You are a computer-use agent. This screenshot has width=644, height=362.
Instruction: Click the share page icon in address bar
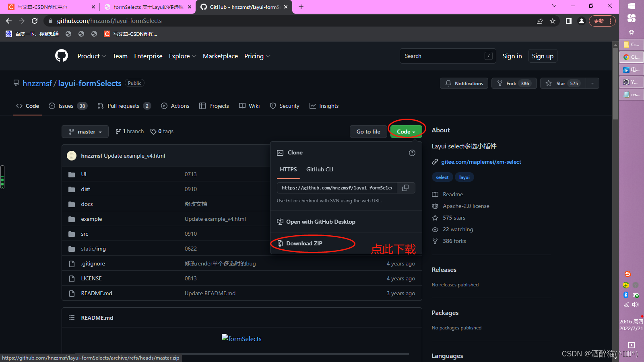540,21
